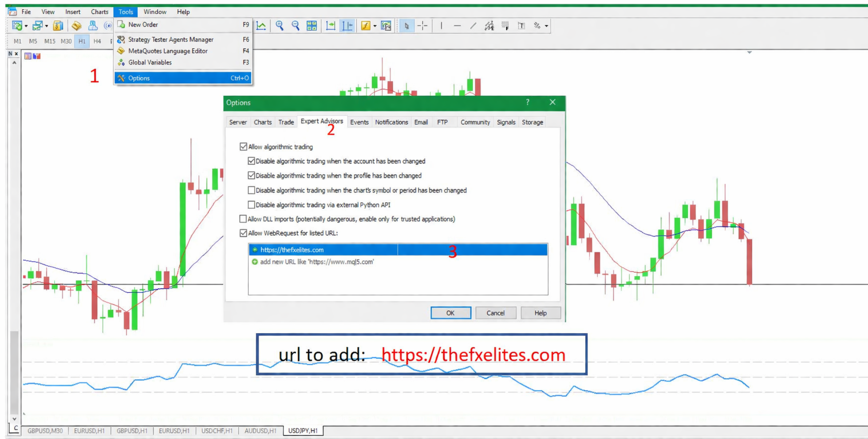Image resolution: width=868 pixels, height=439 pixels.
Task: Expand the new chart dropdown arrow
Action: [26, 26]
